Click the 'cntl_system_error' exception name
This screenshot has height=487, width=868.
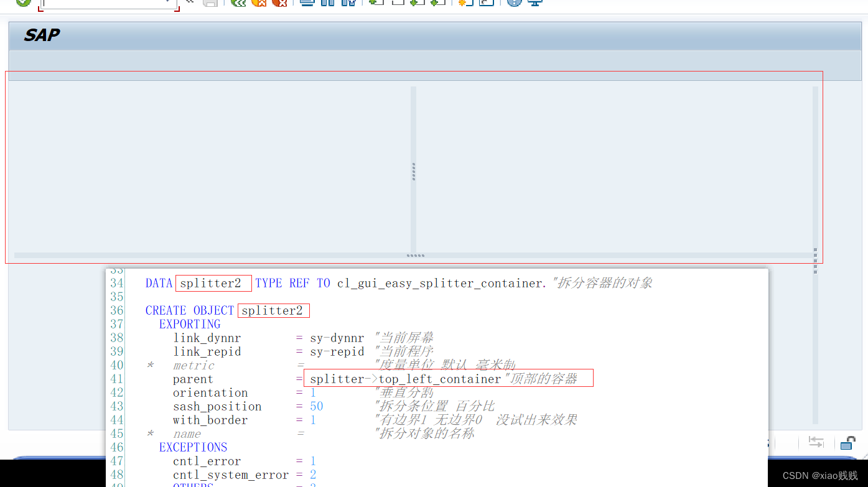[x=231, y=475]
